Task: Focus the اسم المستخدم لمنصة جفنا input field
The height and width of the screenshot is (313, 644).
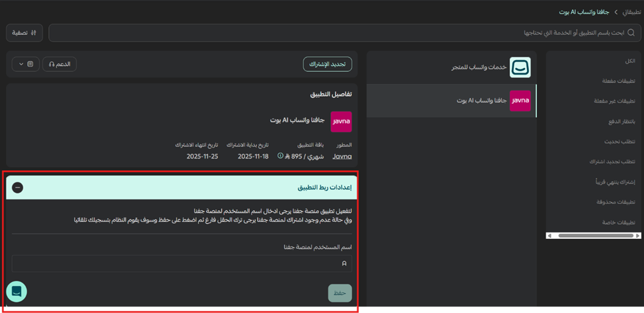Action: (x=182, y=263)
